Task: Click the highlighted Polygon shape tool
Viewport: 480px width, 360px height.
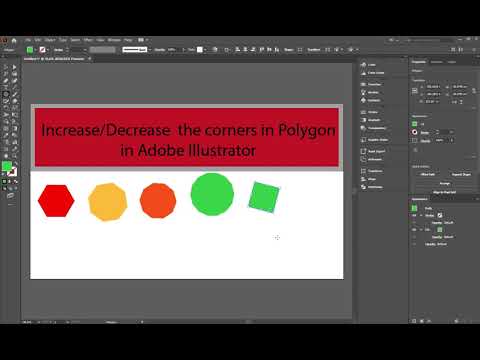Action: [x=5, y=94]
